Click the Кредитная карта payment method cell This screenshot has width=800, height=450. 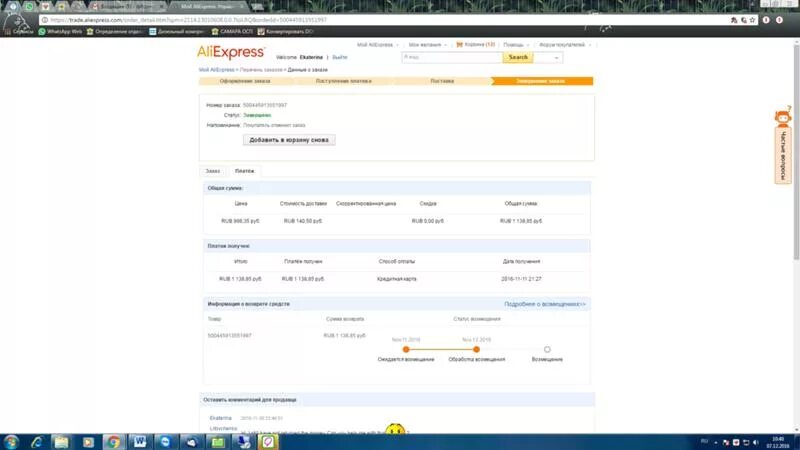point(396,279)
